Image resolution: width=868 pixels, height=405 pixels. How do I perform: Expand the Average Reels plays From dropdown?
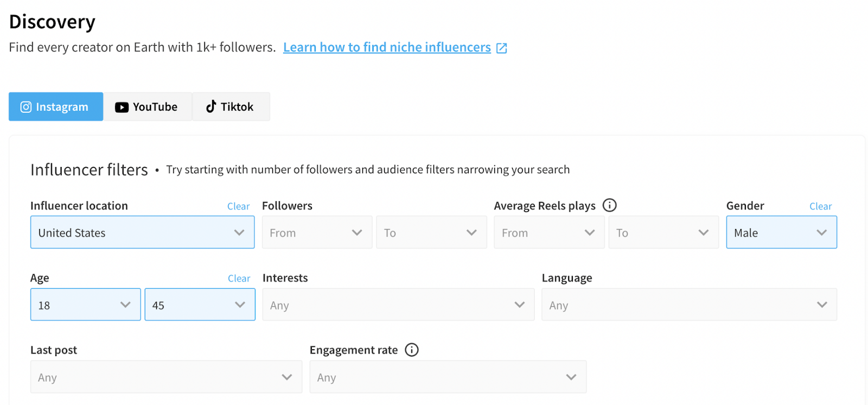coord(548,232)
